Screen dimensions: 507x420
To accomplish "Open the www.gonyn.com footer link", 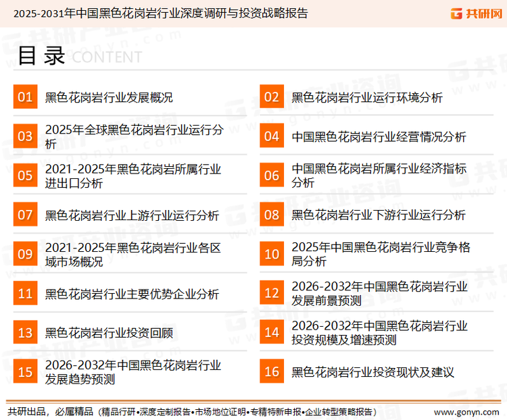I will 466,412.
